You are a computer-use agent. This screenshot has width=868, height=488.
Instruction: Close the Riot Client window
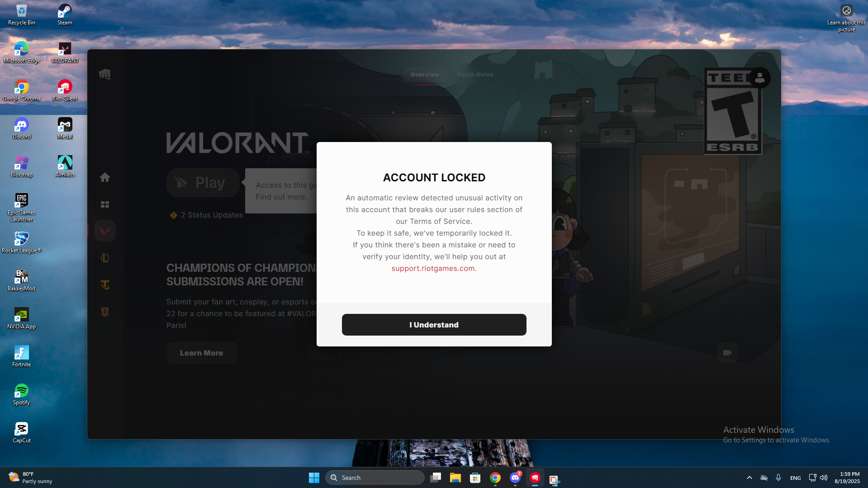point(775,55)
